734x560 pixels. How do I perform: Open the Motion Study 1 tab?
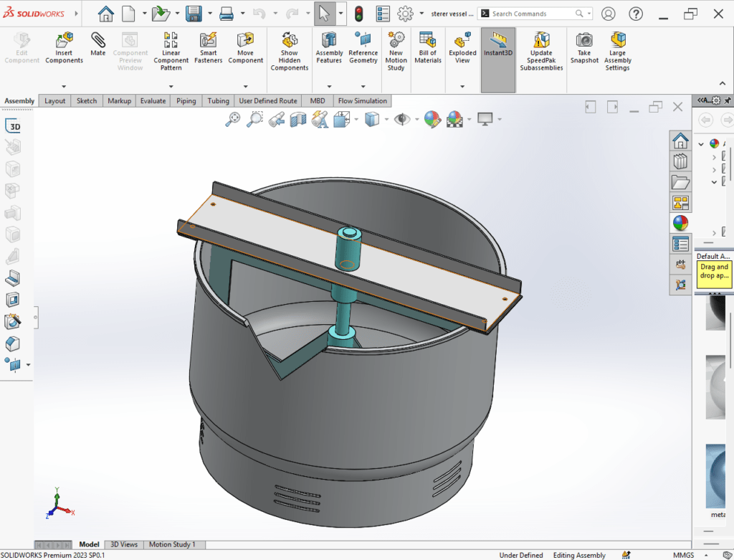172,545
